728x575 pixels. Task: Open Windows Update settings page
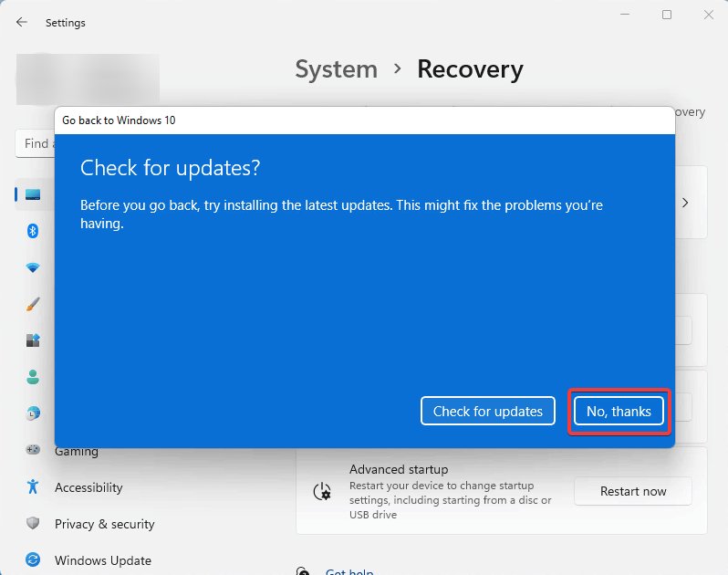click(102, 560)
